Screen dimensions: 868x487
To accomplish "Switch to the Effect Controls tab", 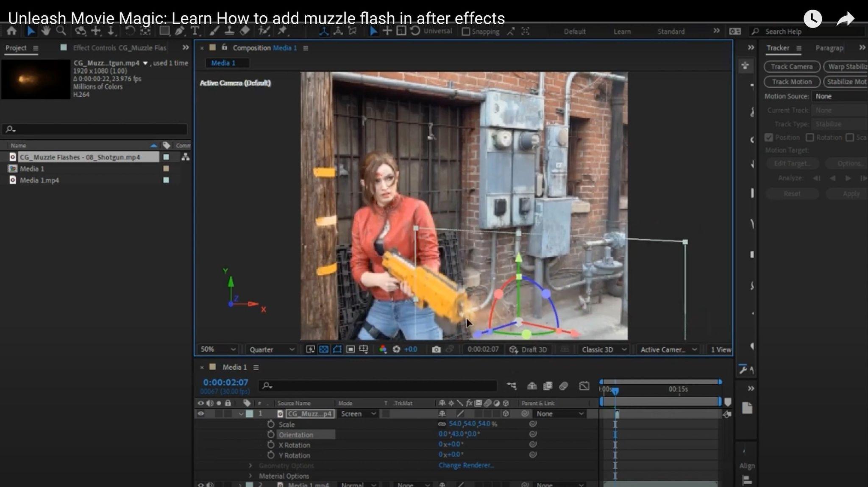I will coord(119,48).
